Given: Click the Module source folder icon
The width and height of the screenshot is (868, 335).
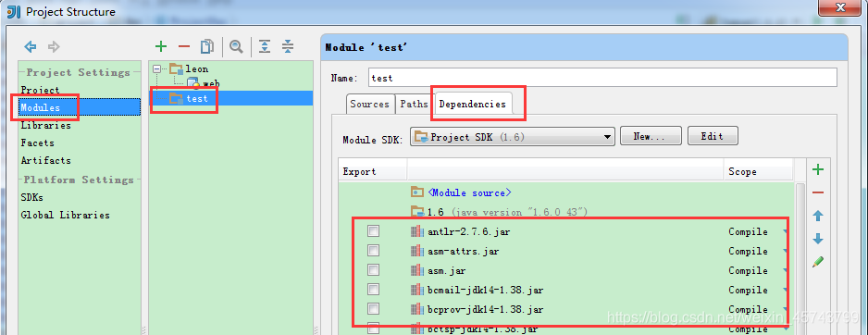Looking at the screenshot, I should pyautogui.click(x=417, y=192).
